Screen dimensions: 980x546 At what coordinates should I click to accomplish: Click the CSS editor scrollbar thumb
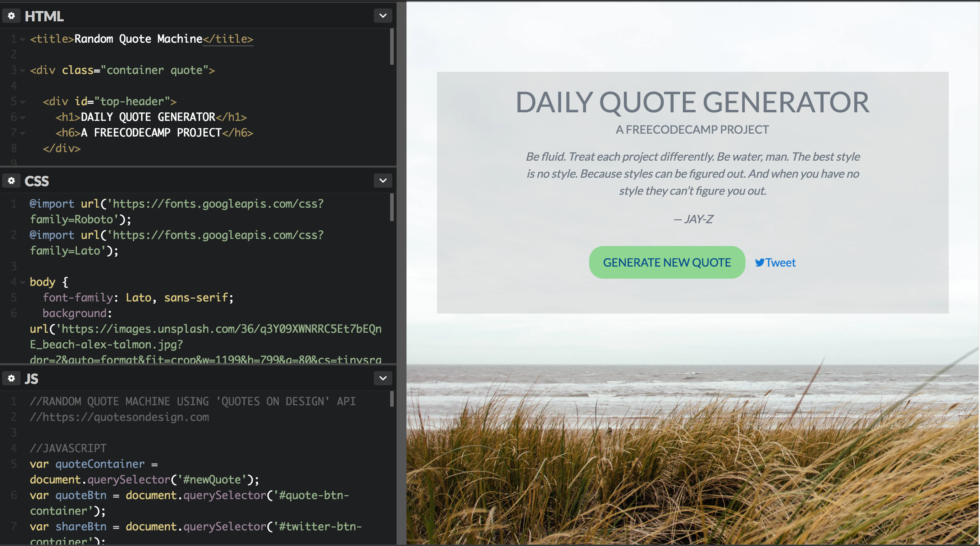tap(392, 208)
